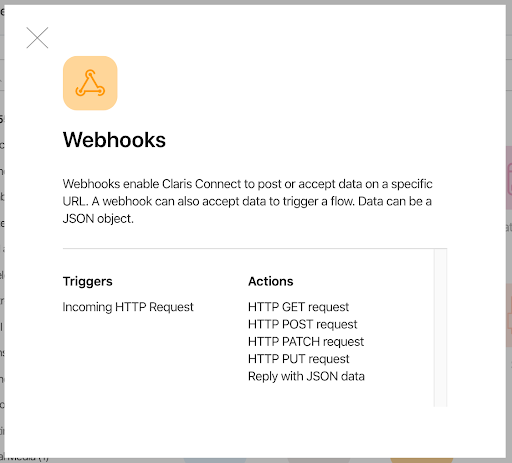Close the Webhooks details dialog
The image size is (512, 463).
(x=37, y=38)
